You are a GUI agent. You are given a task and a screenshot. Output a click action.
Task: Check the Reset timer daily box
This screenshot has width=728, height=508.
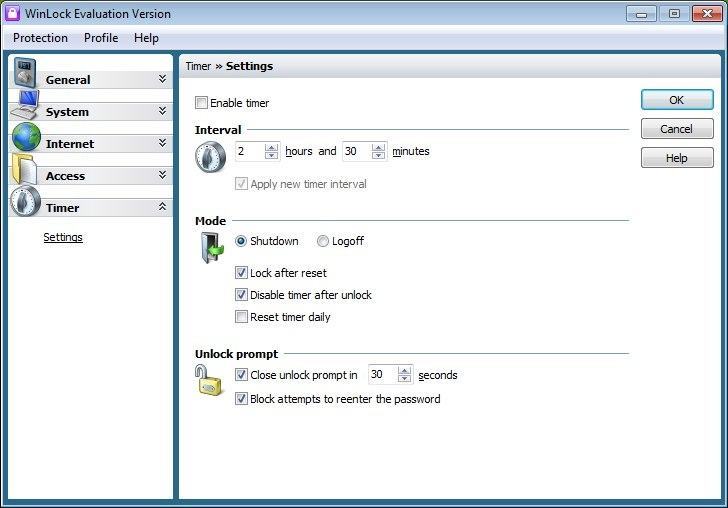click(x=241, y=317)
